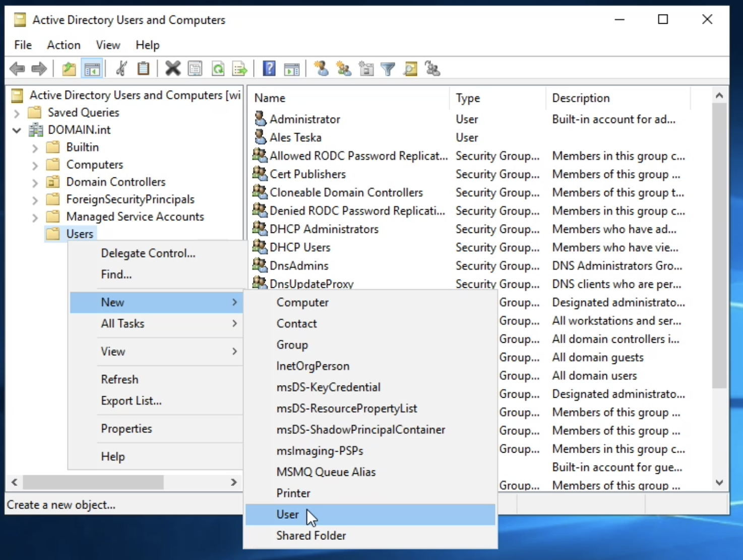
Task: Toggle the Show/Hide Console Tree icon
Action: click(92, 69)
